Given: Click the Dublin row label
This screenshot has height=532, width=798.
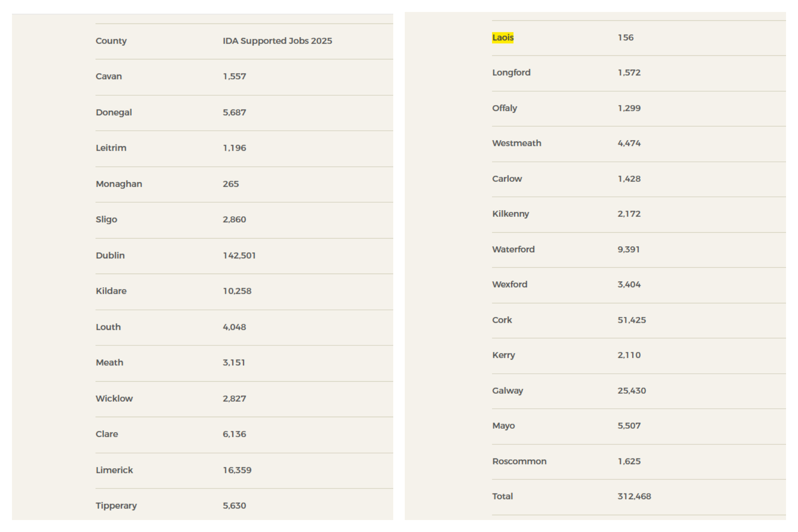Looking at the screenshot, I should (x=110, y=255).
